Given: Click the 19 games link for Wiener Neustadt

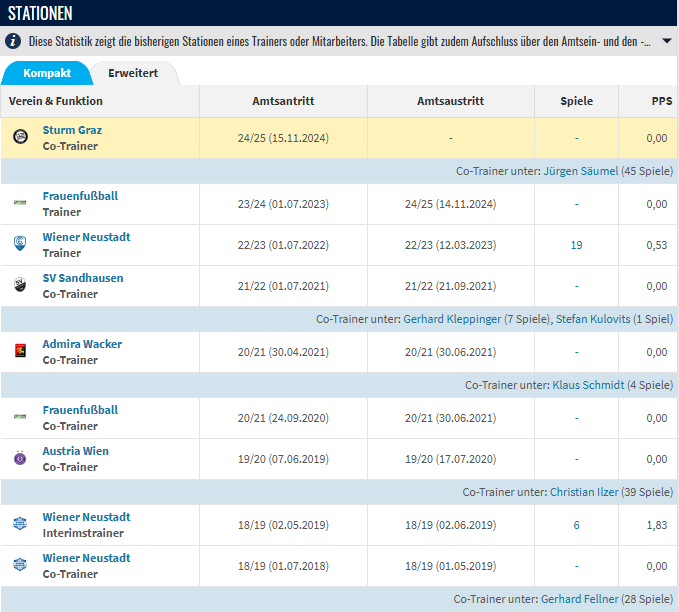Looking at the screenshot, I should 576,245.
